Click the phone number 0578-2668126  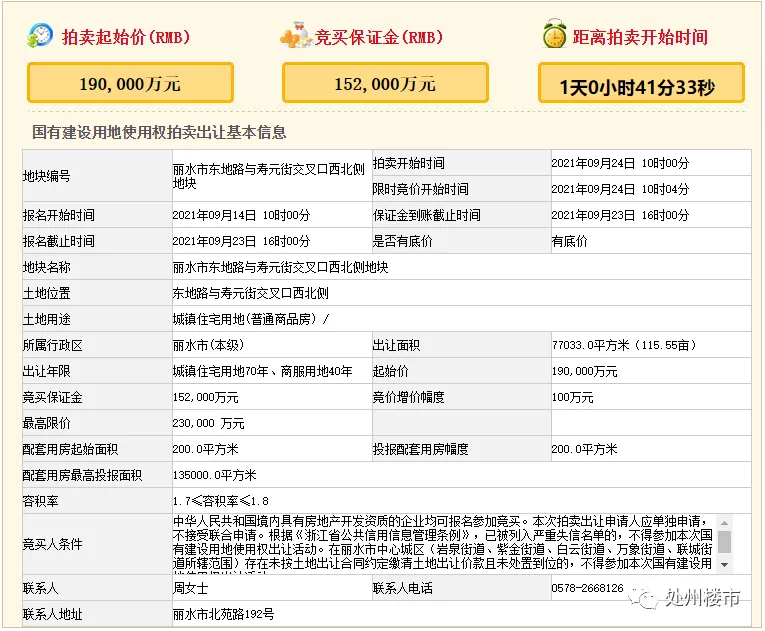tap(587, 589)
